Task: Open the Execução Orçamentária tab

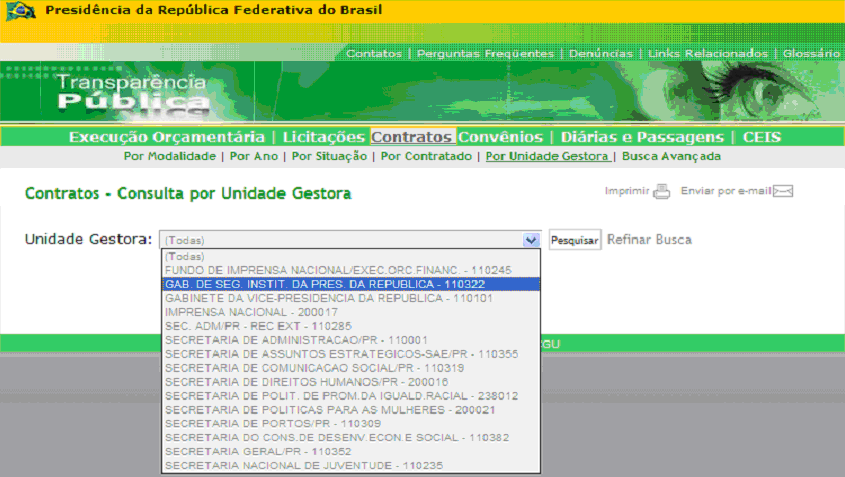Action: point(167,137)
